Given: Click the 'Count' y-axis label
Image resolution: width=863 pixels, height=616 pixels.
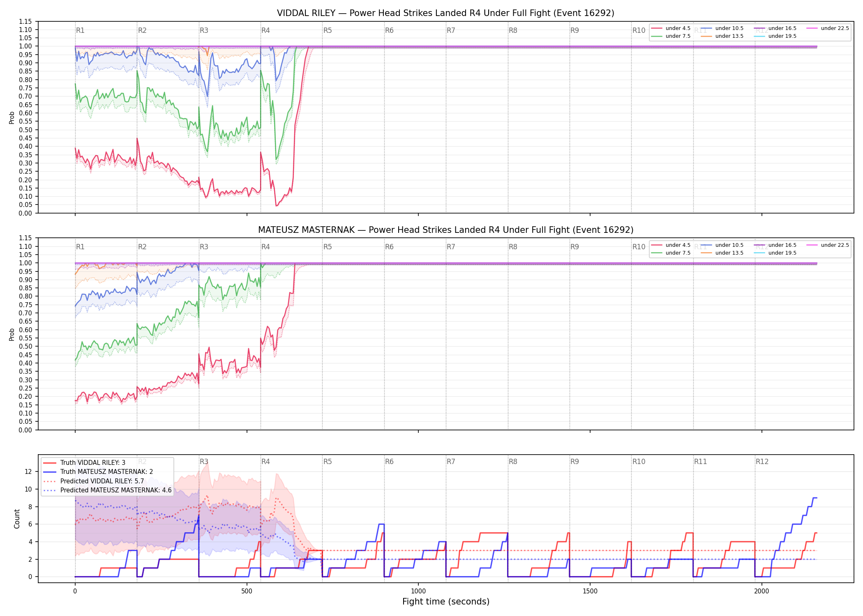Looking at the screenshot, I should (x=17, y=519).
